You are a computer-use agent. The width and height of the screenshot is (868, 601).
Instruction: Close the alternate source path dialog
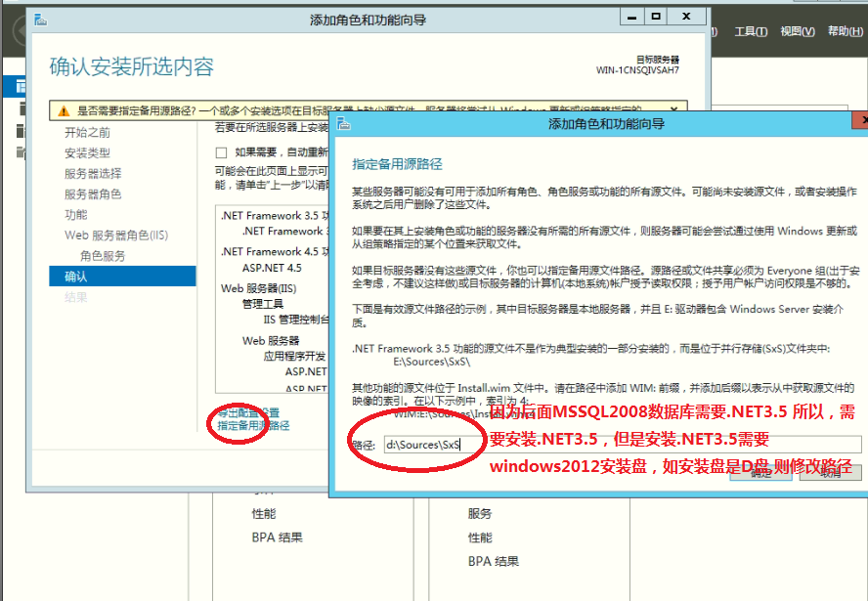pos(861,120)
